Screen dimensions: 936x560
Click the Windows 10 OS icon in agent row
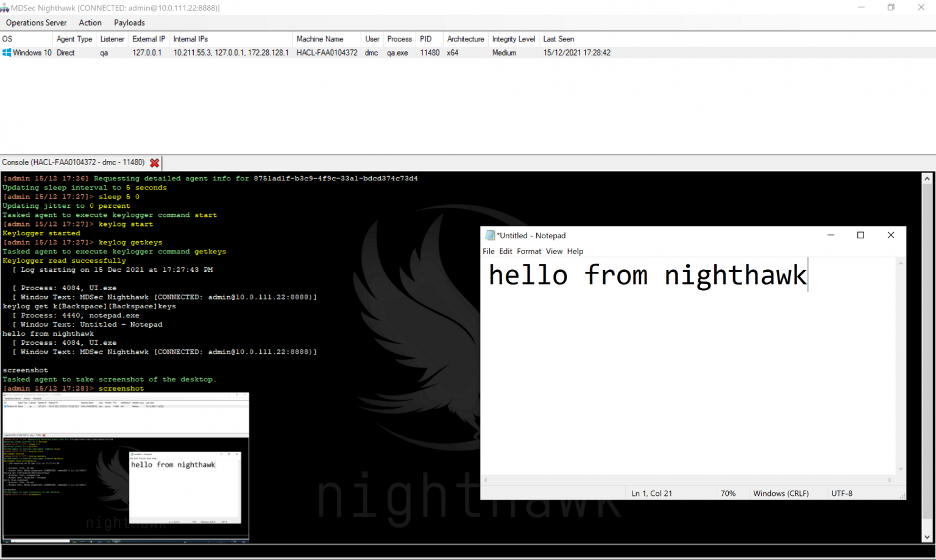[7, 53]
